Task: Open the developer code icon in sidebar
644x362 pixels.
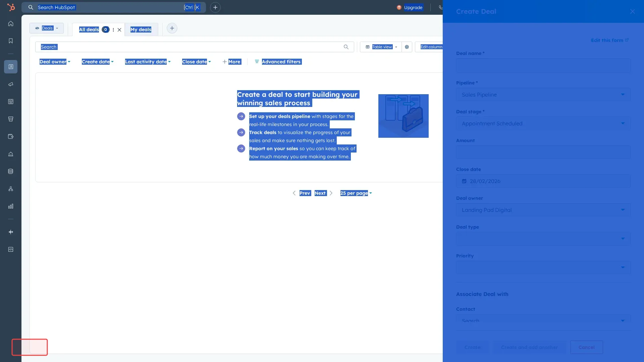Action: click(11, 249)
